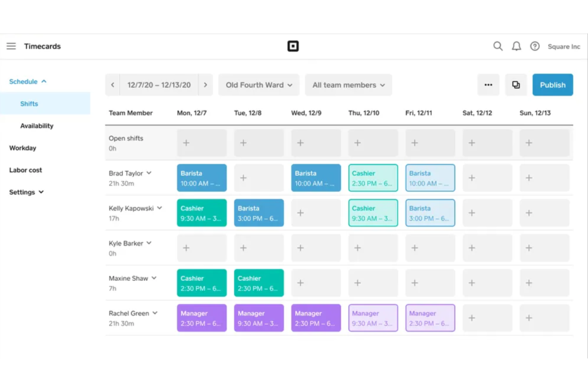This screenshot has width=588, height=392.
Task: Collapse the Schedule section in sidebar
Action: click(27, 81)
